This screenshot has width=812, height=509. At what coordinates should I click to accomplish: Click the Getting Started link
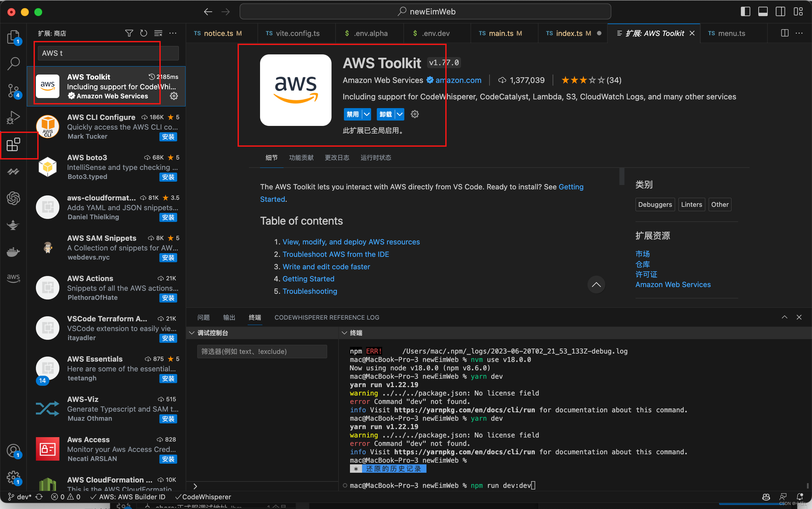pyautogui.click(x=308, y=278)
